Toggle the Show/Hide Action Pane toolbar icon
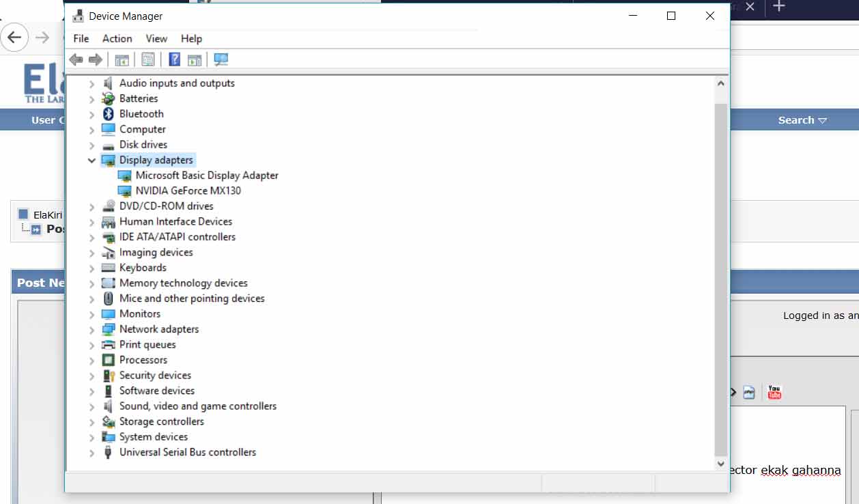Viewport: 859px width, 504px height. (195, 60)
